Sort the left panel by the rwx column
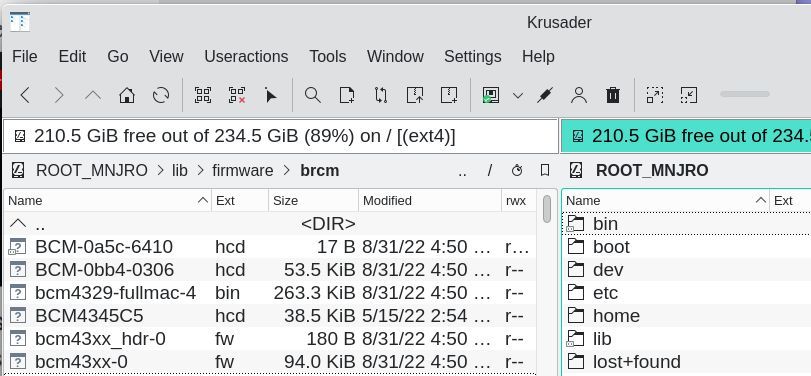This screenshot has width=811, height=376. click(x=519, y=201)
